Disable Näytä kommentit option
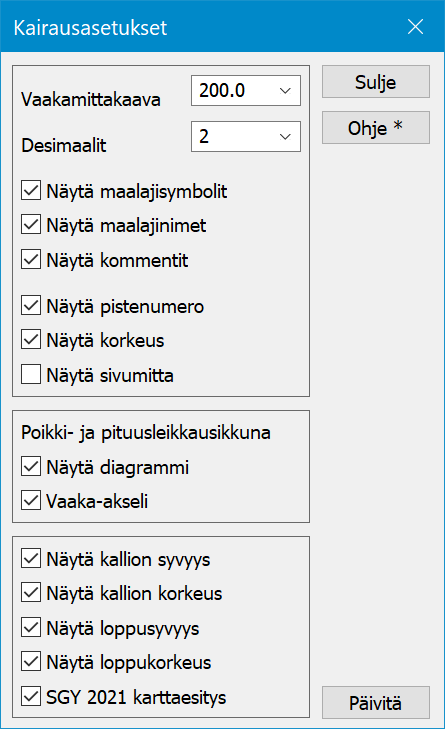This screenshot has width=445, height=729. coord(31,260)
